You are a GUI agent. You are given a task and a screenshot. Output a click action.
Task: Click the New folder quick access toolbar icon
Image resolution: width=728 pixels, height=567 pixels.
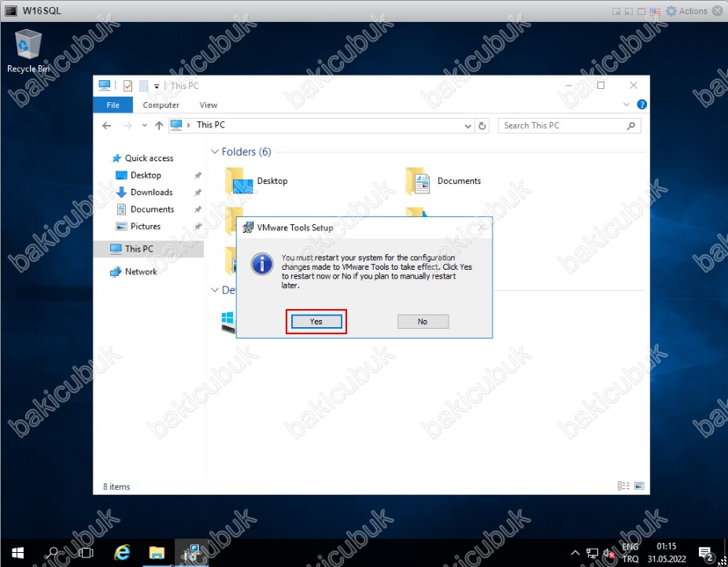pos(144,86)
